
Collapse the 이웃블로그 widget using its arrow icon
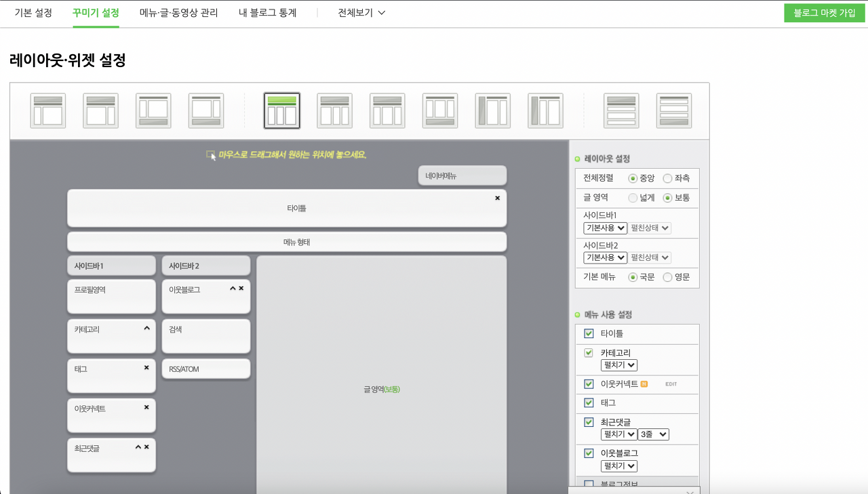[x=233, y=288]
